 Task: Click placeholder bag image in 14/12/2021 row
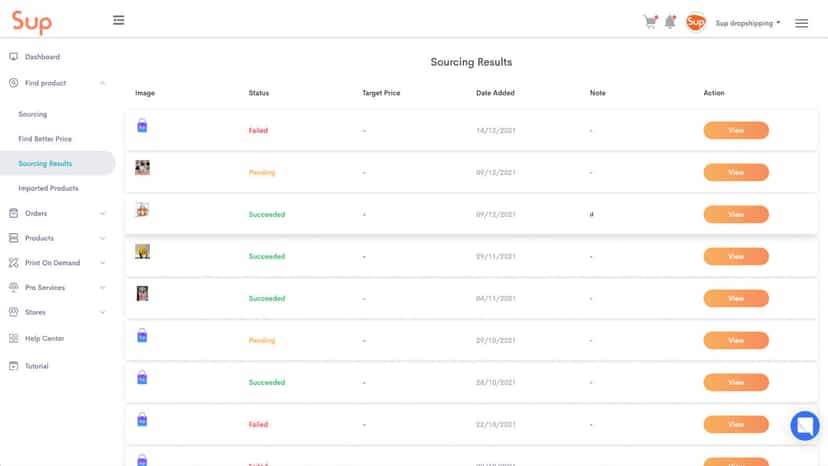(142, 126)
